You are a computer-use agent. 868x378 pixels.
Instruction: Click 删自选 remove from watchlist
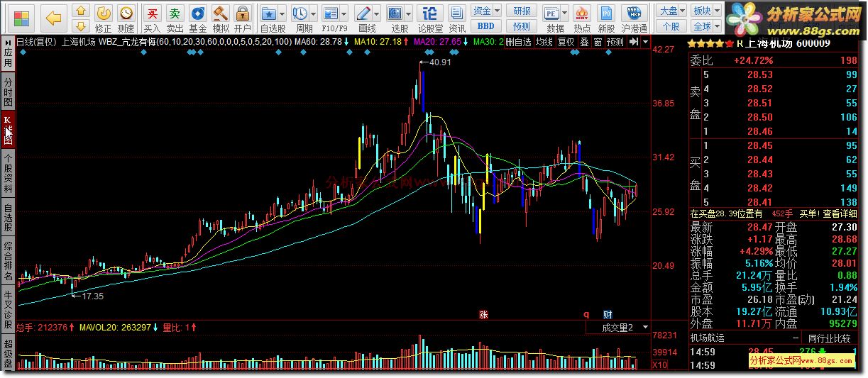518,42
